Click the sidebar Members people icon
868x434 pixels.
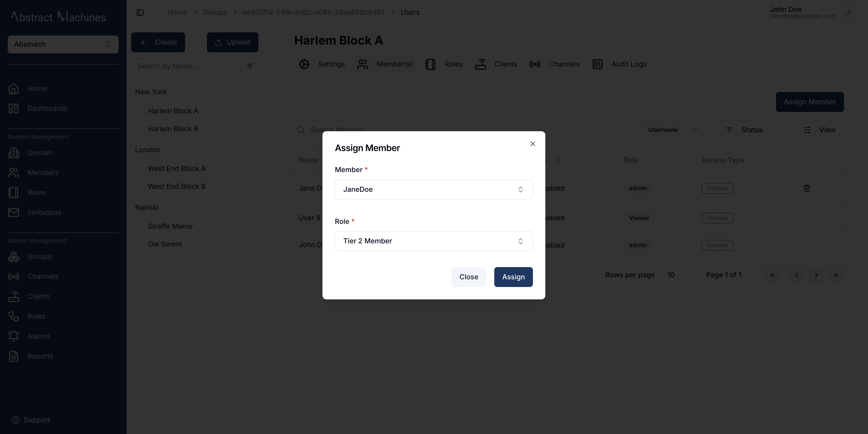pyautogui.click(x=14, y=173)
